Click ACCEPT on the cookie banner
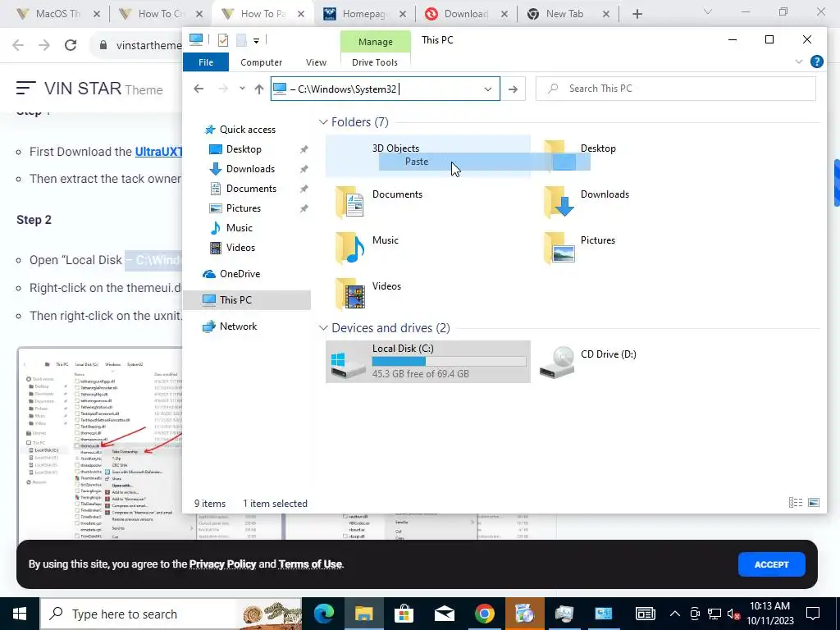Screen dimensions: 840x630 coord(771,564)
